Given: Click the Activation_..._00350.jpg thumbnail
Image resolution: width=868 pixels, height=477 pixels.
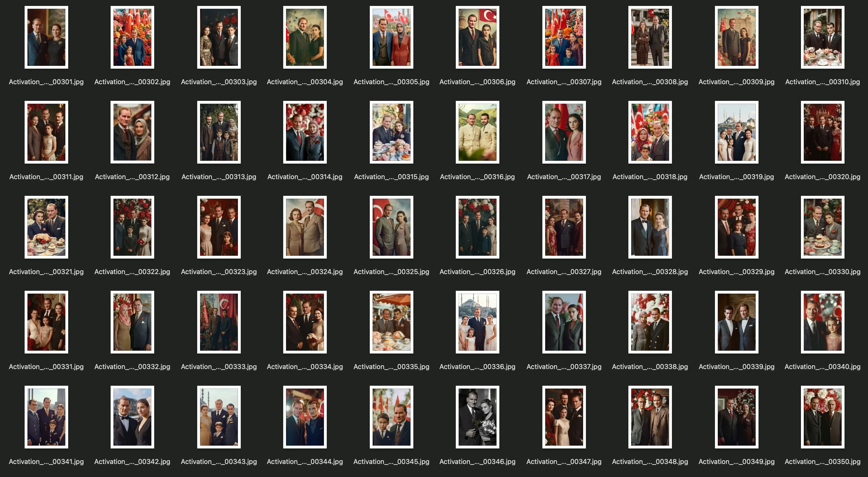Looking at the screenshot, I should [822, 417].
